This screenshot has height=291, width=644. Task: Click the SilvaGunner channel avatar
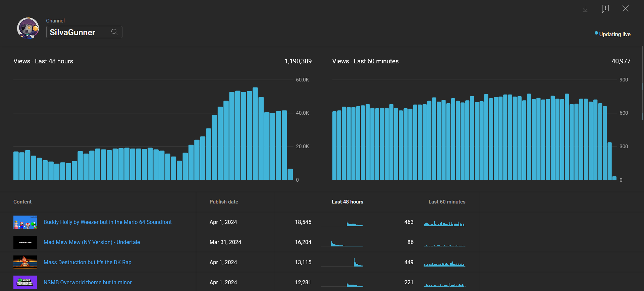pos(28,28)
